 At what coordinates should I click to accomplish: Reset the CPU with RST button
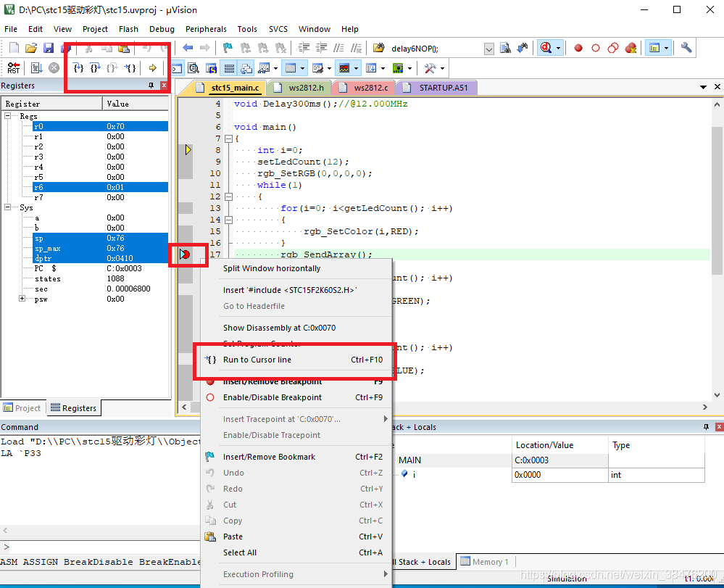click(x=14, y=68)
